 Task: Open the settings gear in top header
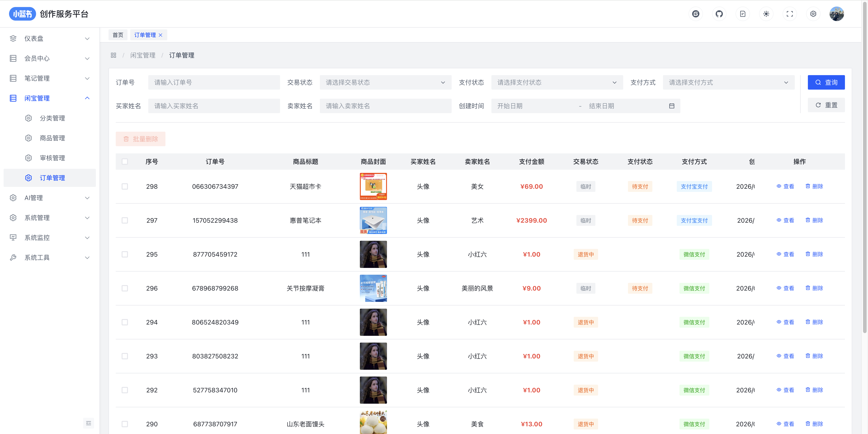(x=813, y=14)
